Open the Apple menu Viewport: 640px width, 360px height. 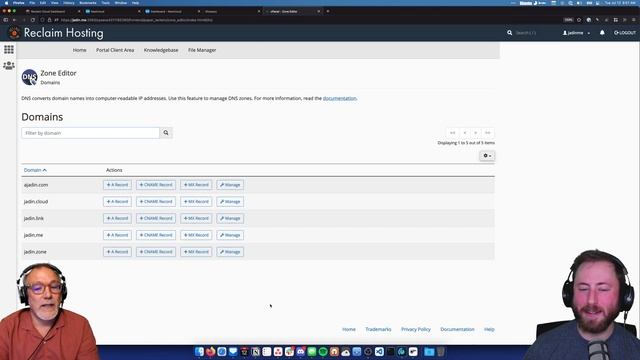[6, 3]
